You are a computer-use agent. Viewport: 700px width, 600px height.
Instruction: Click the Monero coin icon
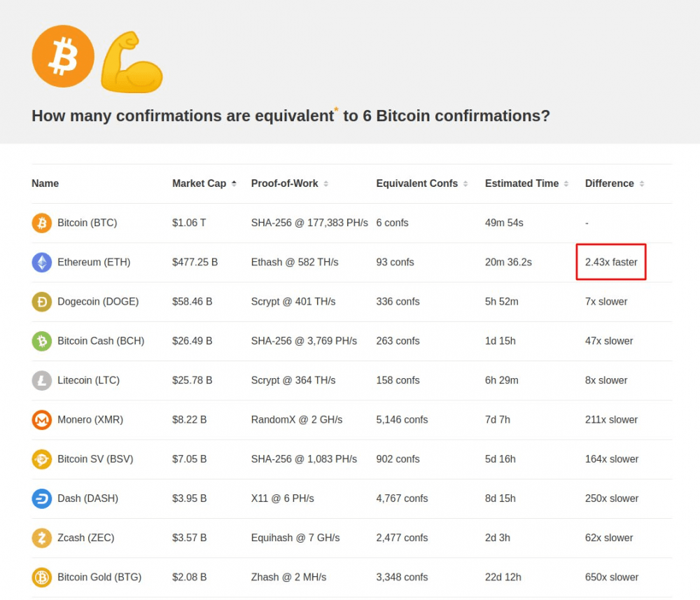coord(42,420)
